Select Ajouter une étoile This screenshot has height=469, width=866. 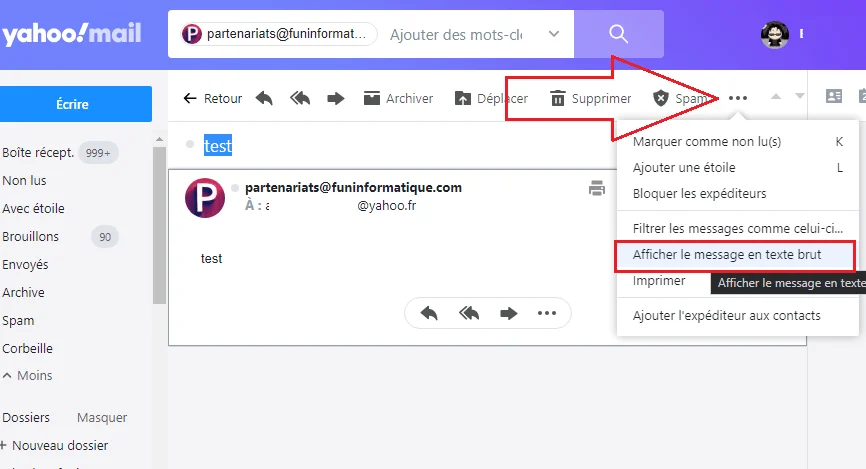[738, 167]
